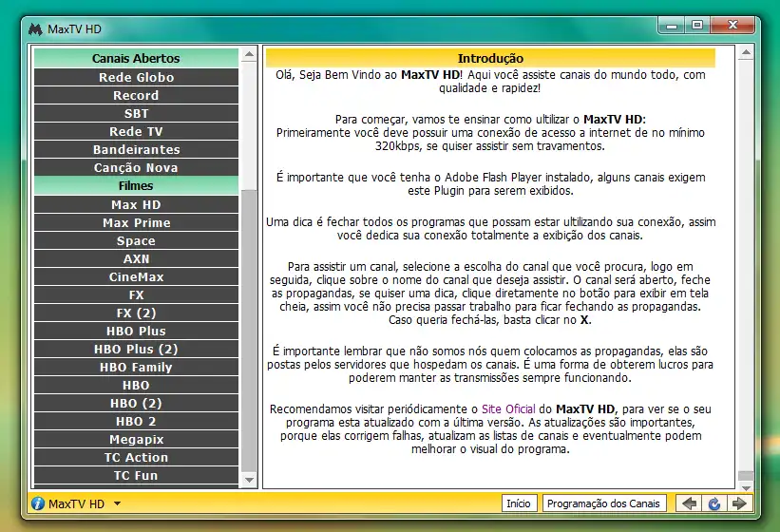
Task: Click the MaxTV HD title bar app icon
Action: [35, 29]
